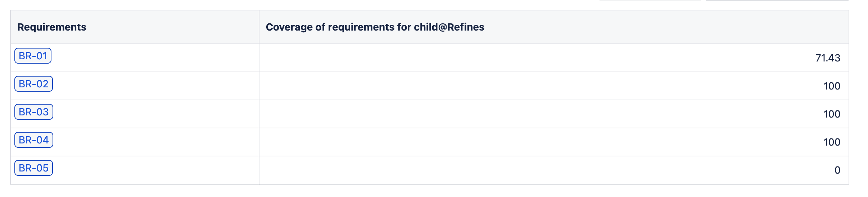Select the 100 coverage value in BR-04 row
Viewport: 868px width, 197px height.
[832, 142]
